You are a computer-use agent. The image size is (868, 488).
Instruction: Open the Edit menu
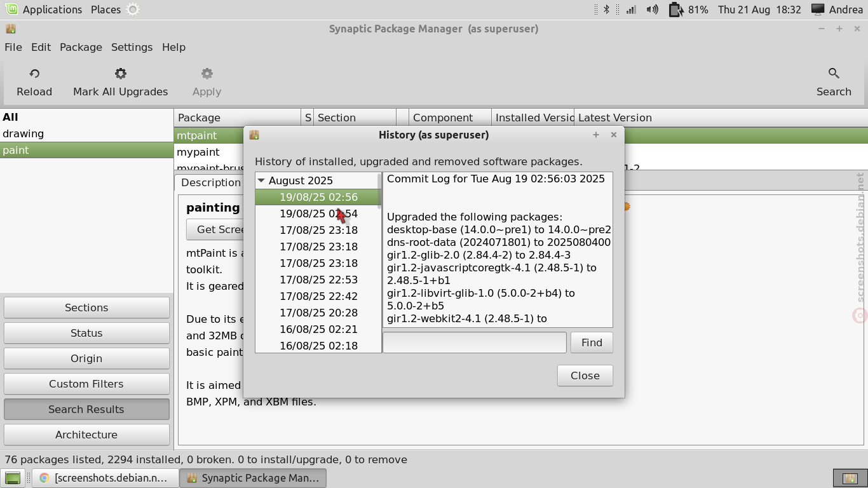pyautogui.click(x=41, y=47)
